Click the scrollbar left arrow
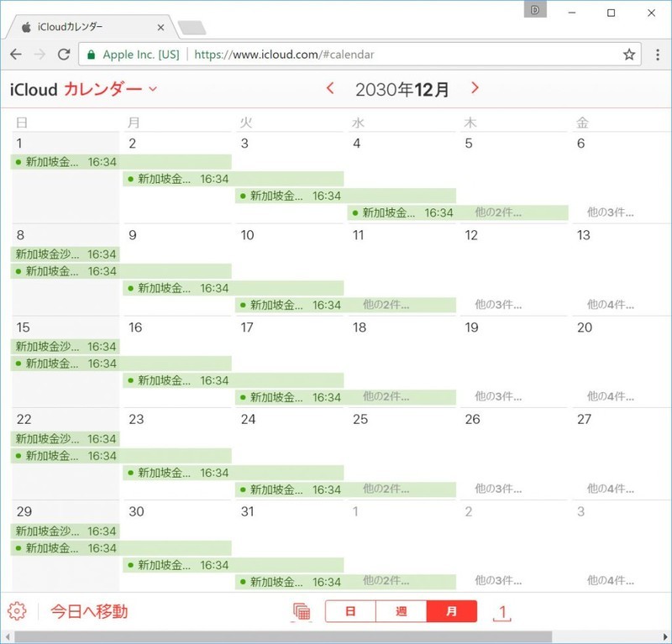This screenshot has height=644, width=672. coord(7,637)
